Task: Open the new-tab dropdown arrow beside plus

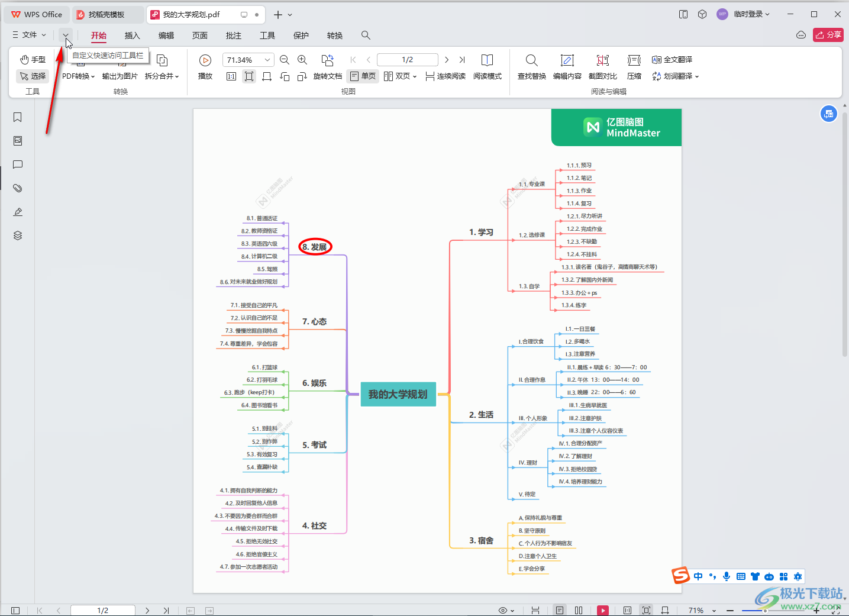Action: click(290, 15)
